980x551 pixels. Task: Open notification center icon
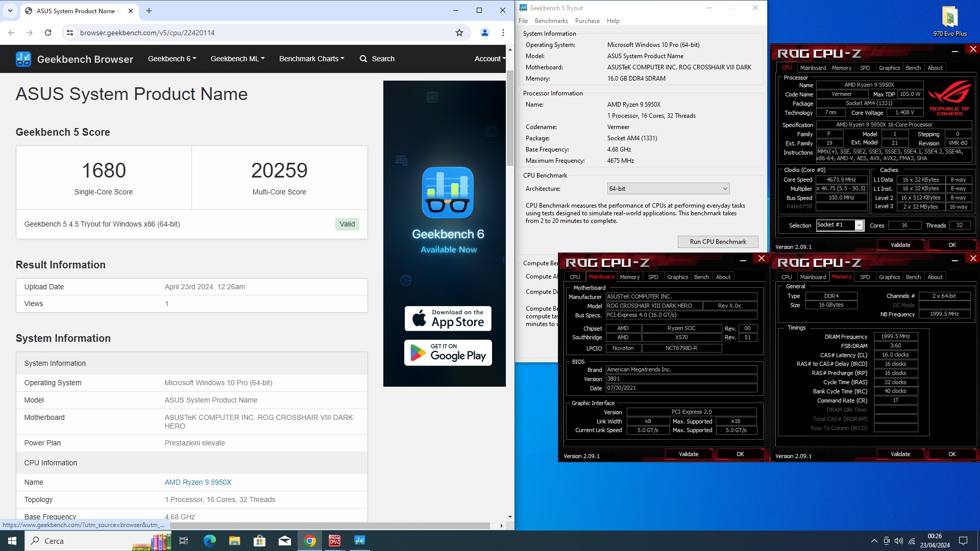(x=963, y=541)
